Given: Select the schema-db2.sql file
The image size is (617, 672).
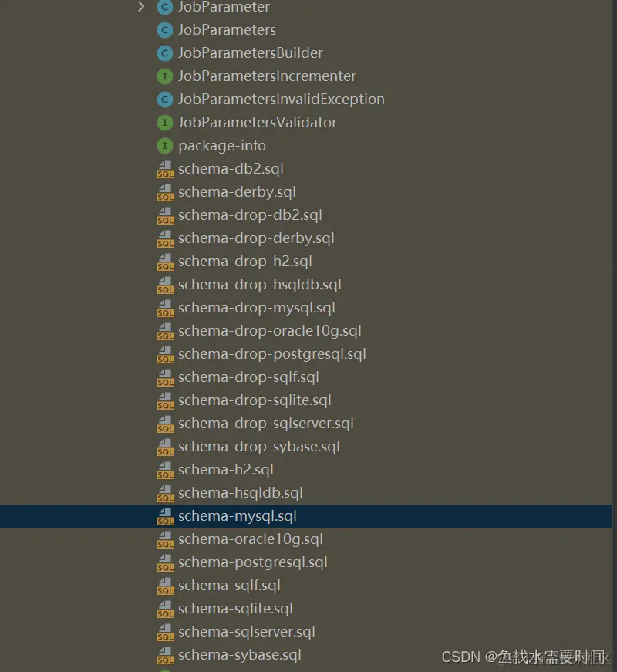Looking at the screenshot, I should coord(231,169).
